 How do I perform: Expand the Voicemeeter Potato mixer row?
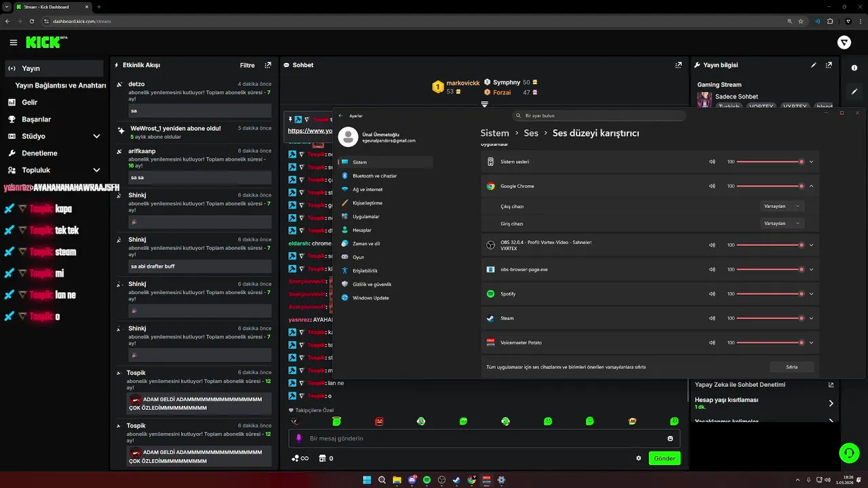811,342
